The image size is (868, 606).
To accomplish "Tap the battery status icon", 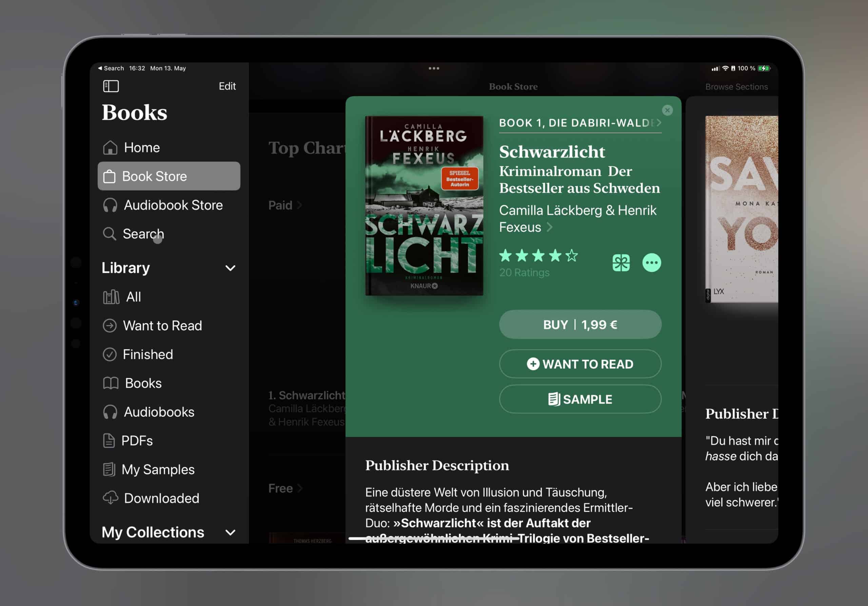I will (764, 69).
